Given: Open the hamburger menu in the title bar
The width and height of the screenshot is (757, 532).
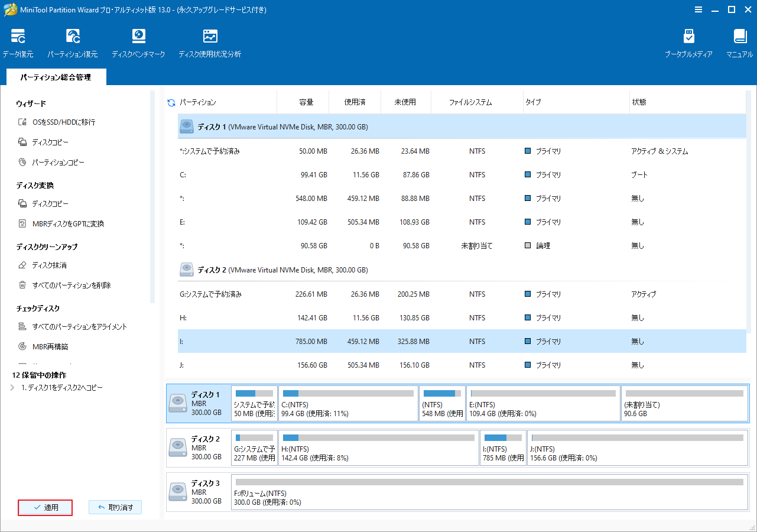Looking at the screenshot, I should pos(698,9).
